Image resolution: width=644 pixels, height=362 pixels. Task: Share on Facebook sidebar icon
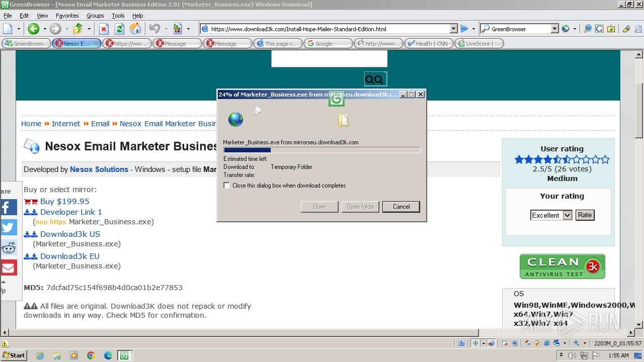(x=9, y=207)
